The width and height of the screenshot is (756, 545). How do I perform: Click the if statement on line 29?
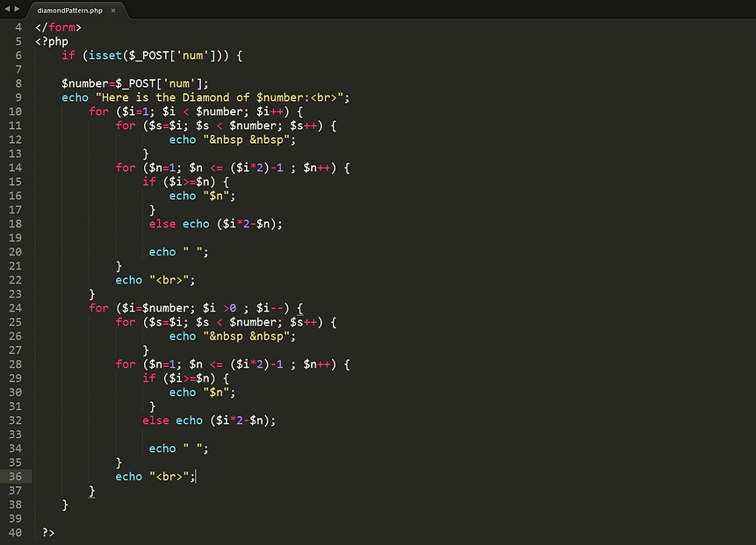tap(185, 378)
